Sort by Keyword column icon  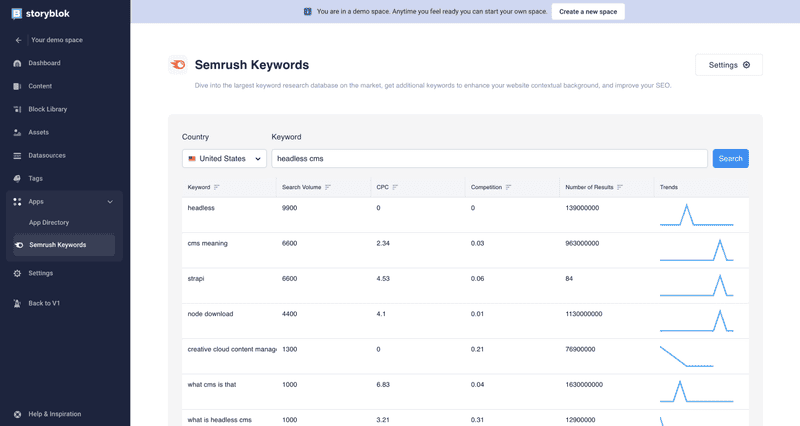click(217, 187)
